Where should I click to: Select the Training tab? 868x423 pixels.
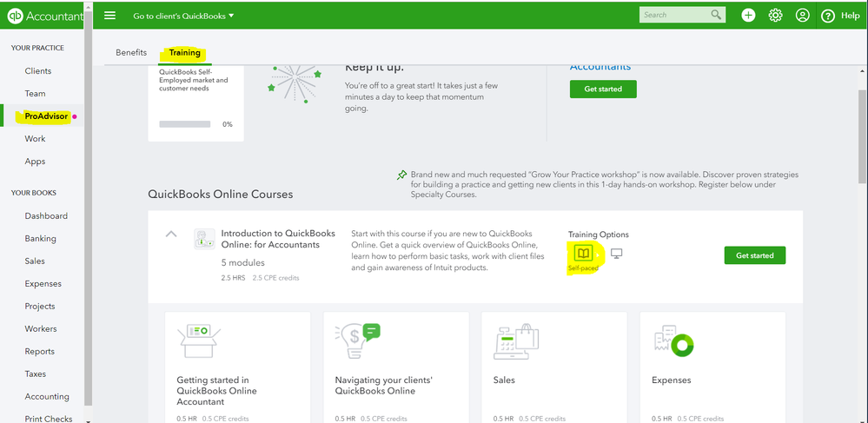(x=184, y=52)
